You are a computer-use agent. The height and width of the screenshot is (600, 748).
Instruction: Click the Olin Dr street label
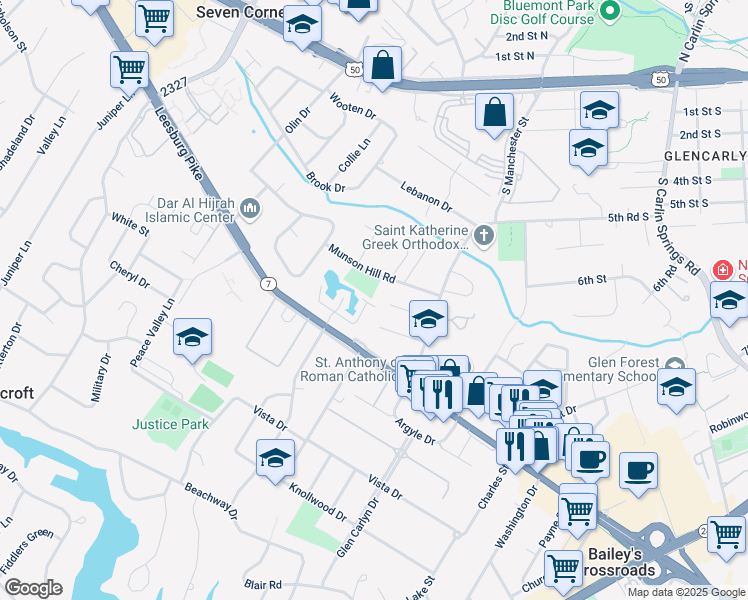[298, 121]
